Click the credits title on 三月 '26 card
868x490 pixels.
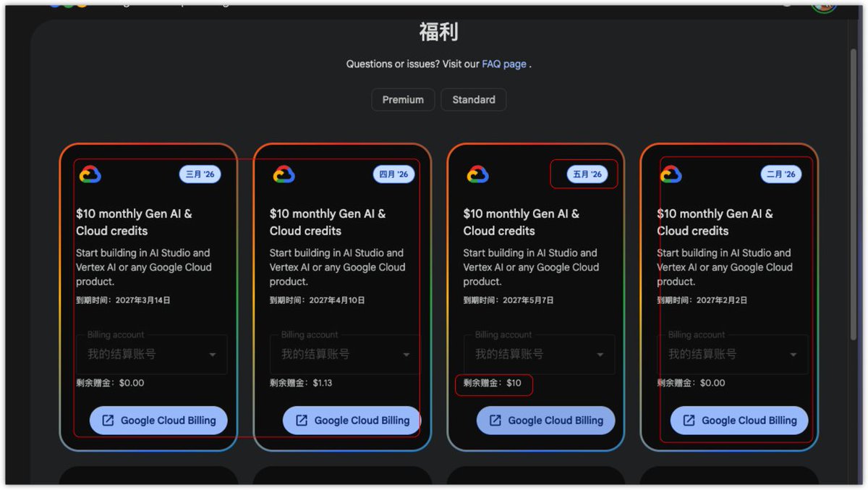135,222
